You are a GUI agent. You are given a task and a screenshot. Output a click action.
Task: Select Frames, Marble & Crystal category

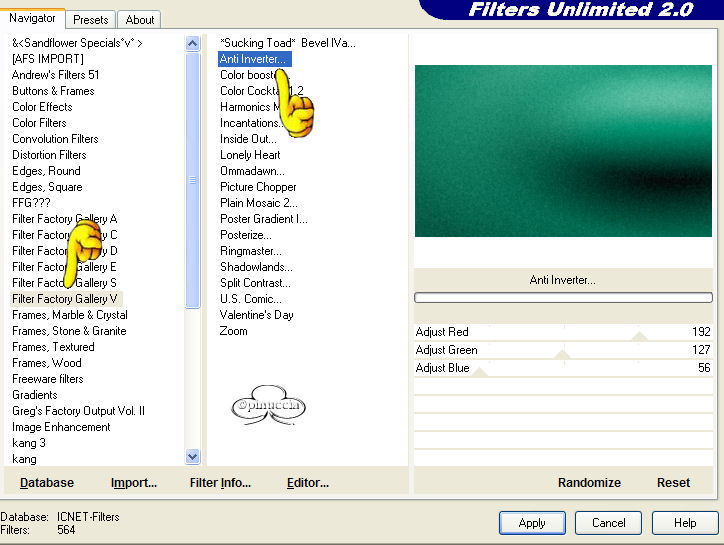click(x=70, y=315)
